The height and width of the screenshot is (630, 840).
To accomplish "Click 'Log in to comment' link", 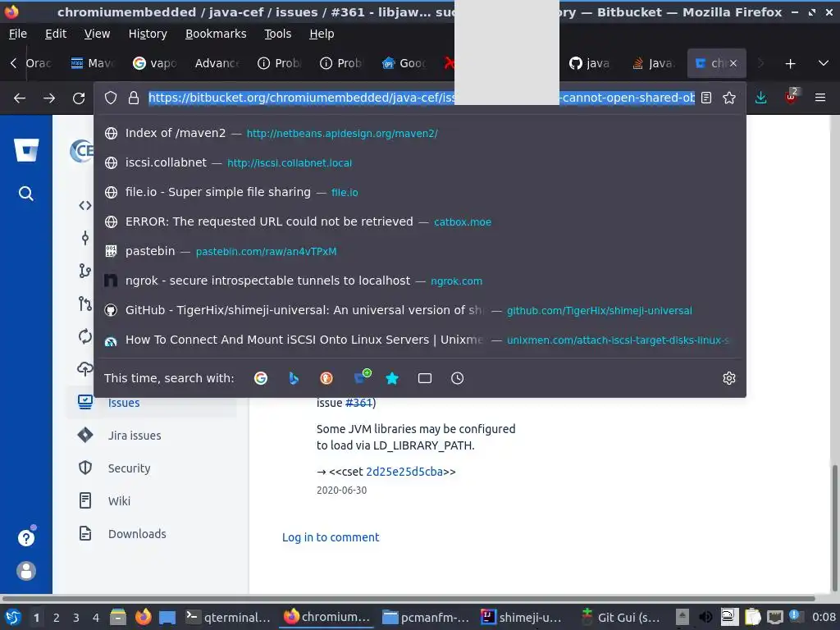I will 331,537.
